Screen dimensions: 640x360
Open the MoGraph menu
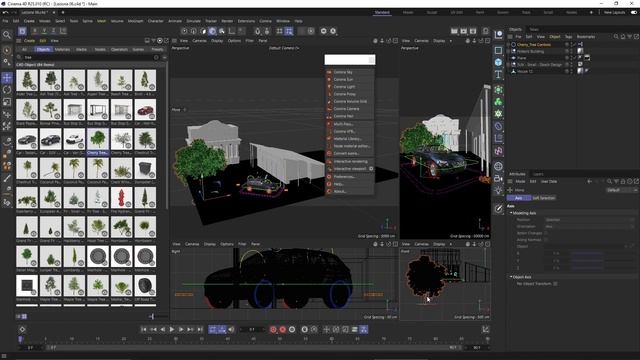click(136, 21)
